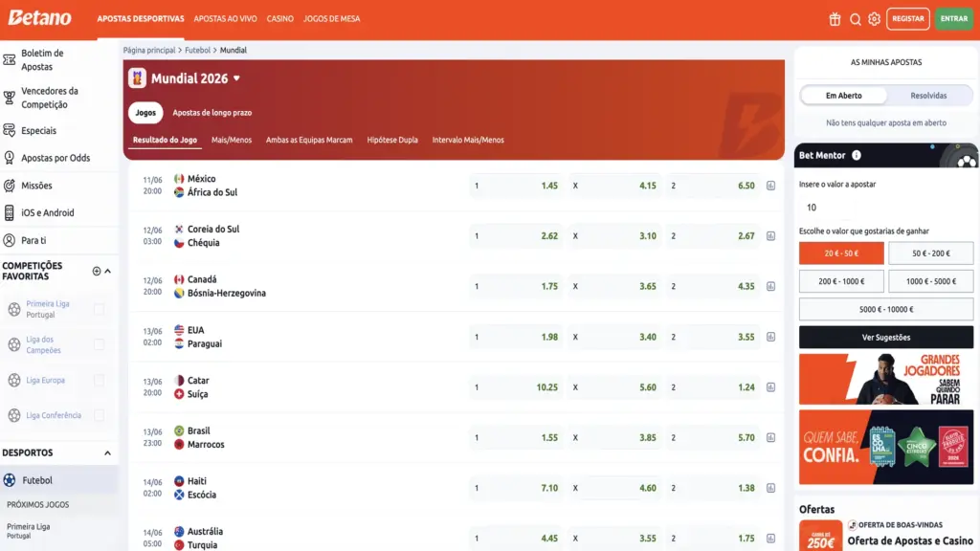Pick México win odds 1.45
This screenshot has height=551, width=980.
pyautogui.click(x=515, y=186)
